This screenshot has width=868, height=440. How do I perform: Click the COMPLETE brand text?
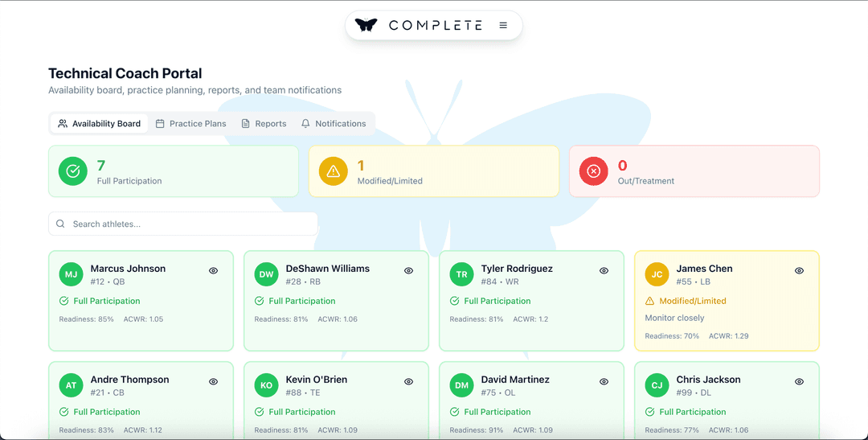436,25
